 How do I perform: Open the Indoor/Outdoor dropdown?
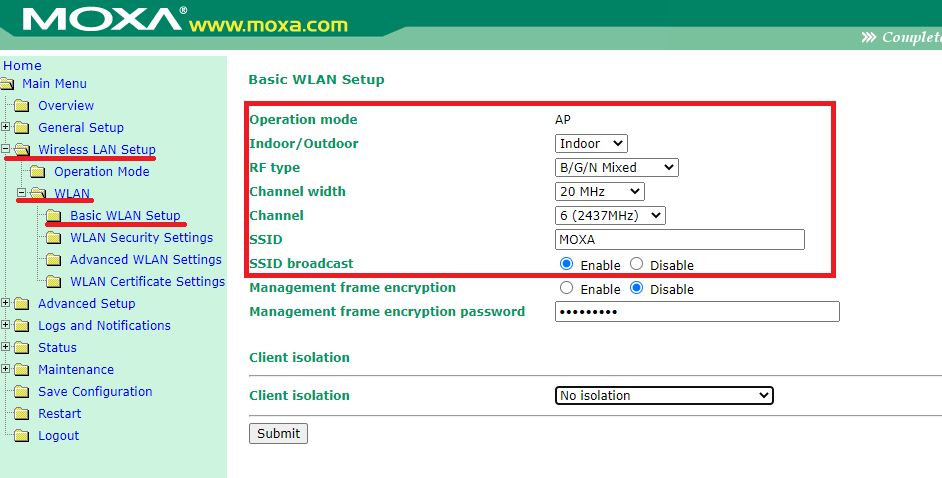591,144
